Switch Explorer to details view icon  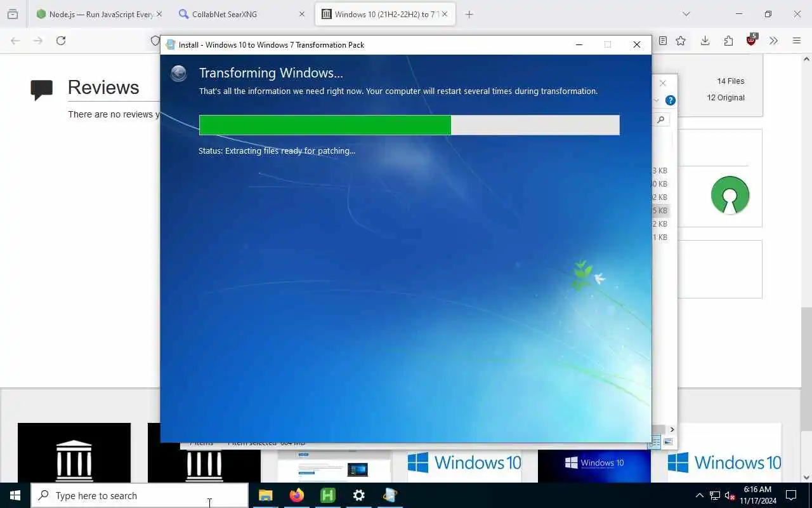[x=657, y=442]
